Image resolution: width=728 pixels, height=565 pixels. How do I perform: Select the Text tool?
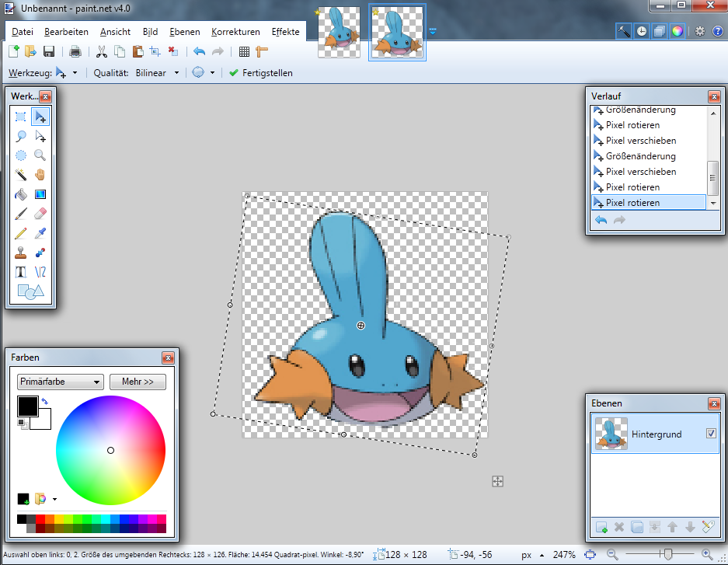20,271
